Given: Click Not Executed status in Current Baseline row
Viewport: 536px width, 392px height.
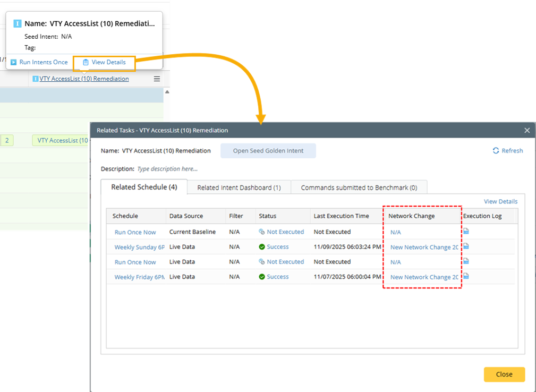Looking at the screenshot, I should point(285,232).
